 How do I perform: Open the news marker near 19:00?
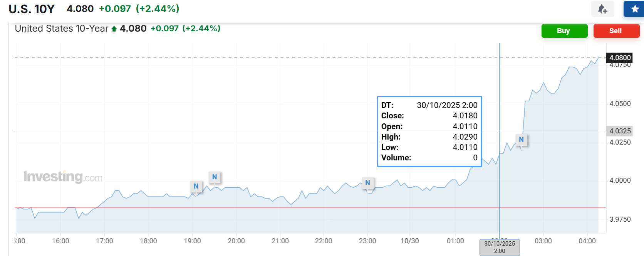click(x=196, y=187)
